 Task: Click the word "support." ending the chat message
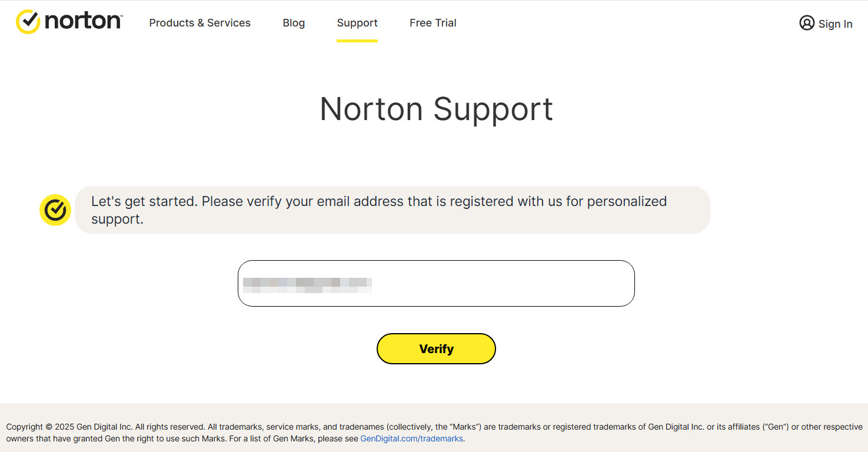117,219
